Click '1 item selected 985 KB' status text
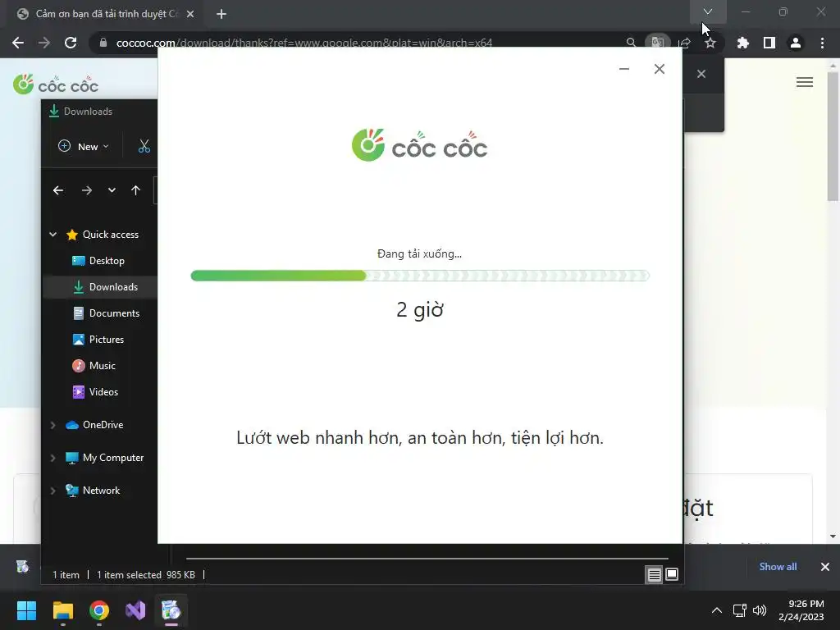Viewport: 840px width, 630px height. point(146,575)
